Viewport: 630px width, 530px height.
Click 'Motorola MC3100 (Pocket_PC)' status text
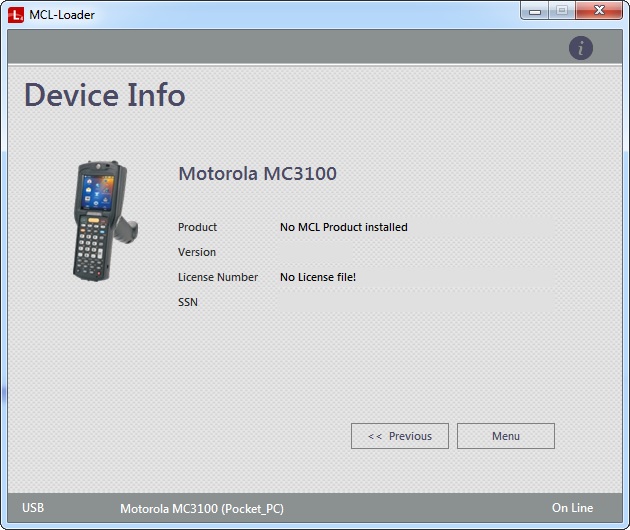[202, 509]
